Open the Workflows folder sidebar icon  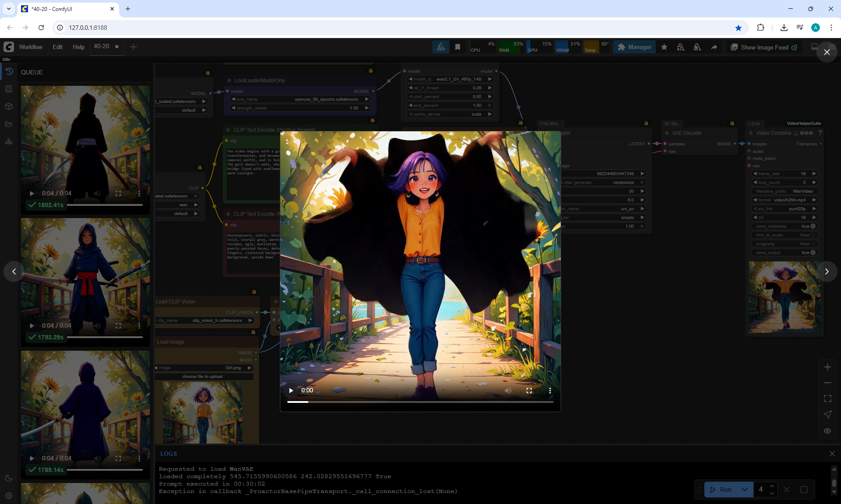coord(9,124)
